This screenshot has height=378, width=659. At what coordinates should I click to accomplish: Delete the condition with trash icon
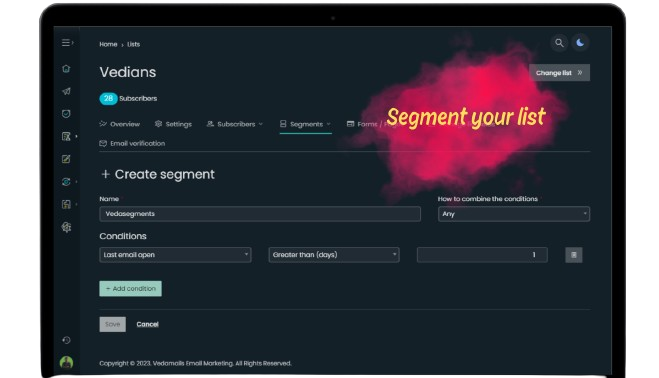pos(574,255)
